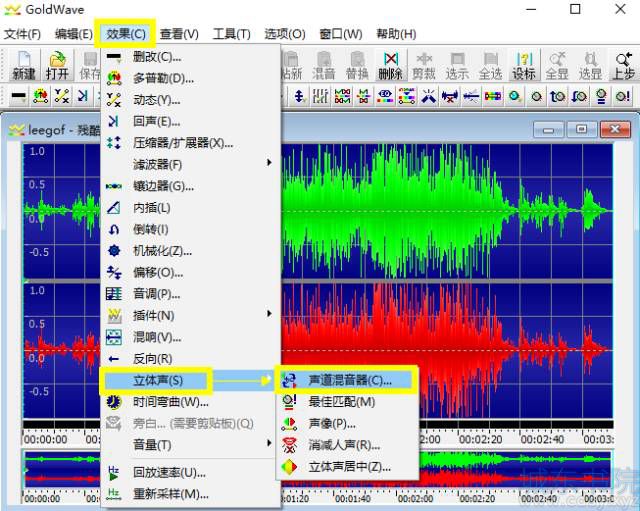Click the EQ rainbow equalizer toolbar icon
This screenshot has height=511, width=640.
point(385,96)
